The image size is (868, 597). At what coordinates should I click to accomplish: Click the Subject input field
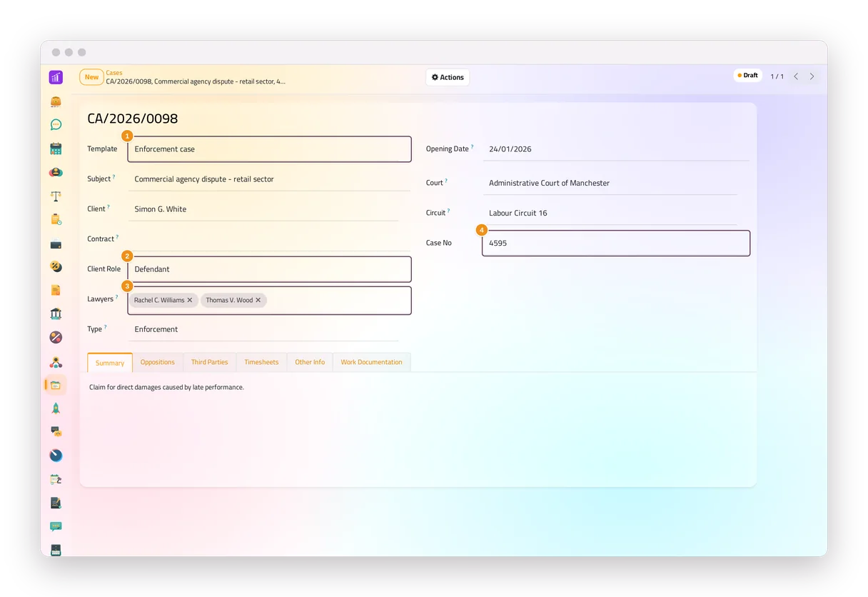click(268, 179)
